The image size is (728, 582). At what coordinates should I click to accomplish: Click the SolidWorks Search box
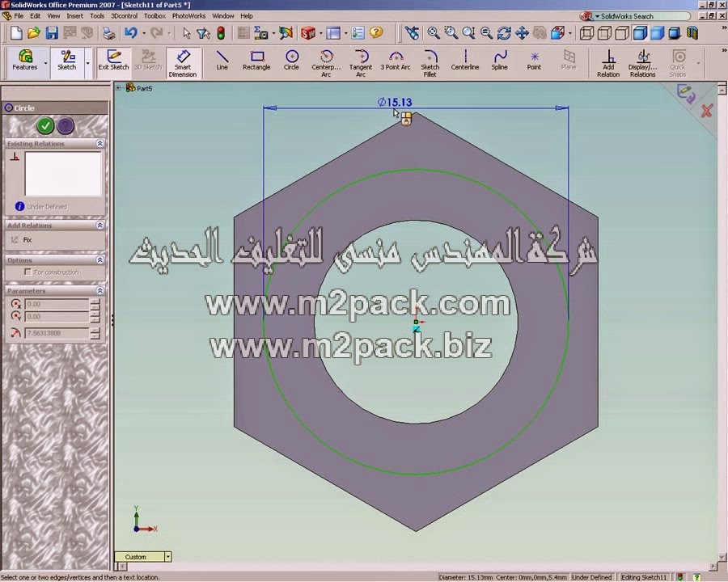coord(643,16)
